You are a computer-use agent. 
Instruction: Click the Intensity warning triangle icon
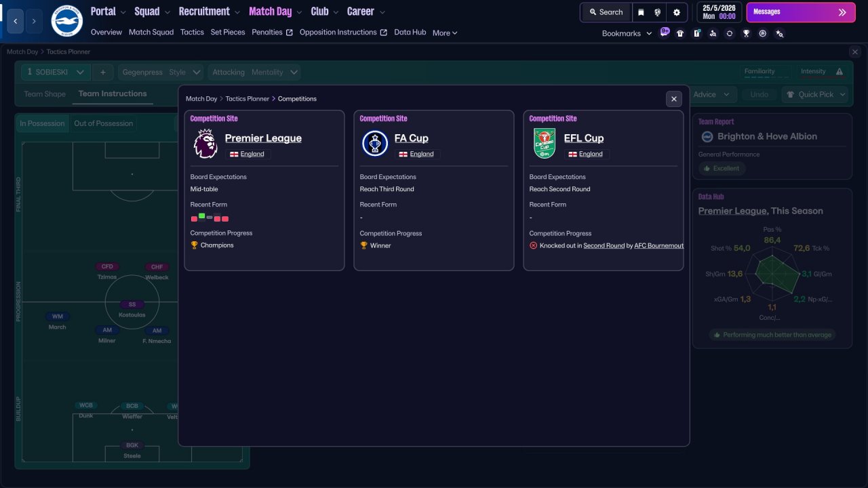[x=840, y=72]
